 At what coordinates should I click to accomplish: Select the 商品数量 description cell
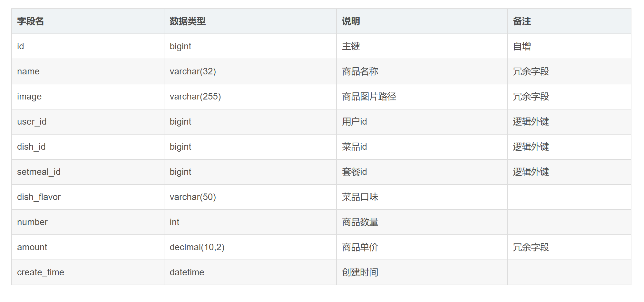422,222
